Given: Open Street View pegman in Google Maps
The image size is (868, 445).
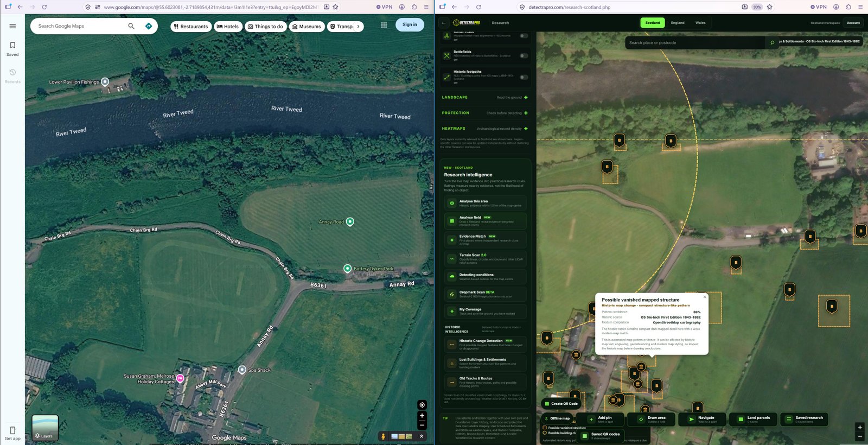Looking at the screenshot, I should [x=383, y=436].
